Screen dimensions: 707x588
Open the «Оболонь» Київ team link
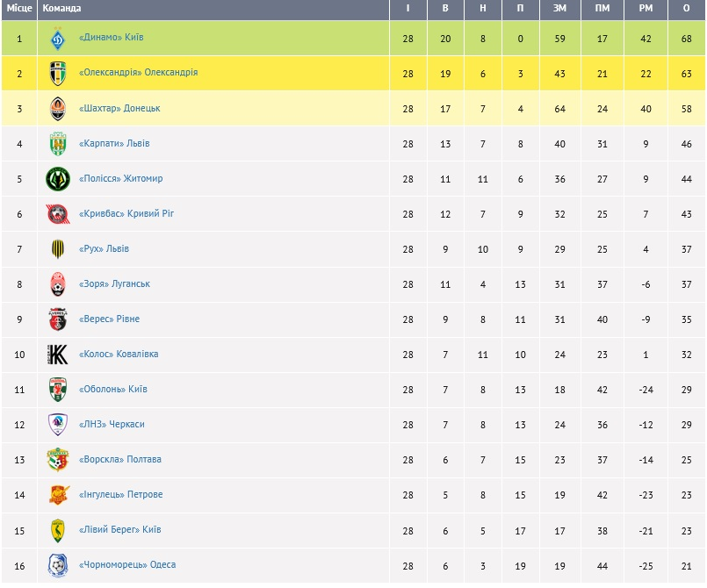pyautogui.click(x=112, y=390)
